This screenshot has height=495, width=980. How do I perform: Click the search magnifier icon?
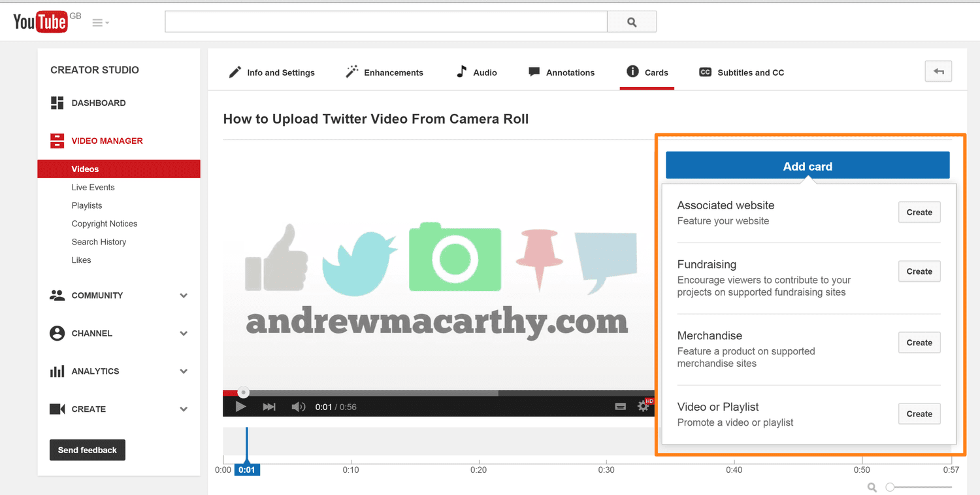coord(631,21)
